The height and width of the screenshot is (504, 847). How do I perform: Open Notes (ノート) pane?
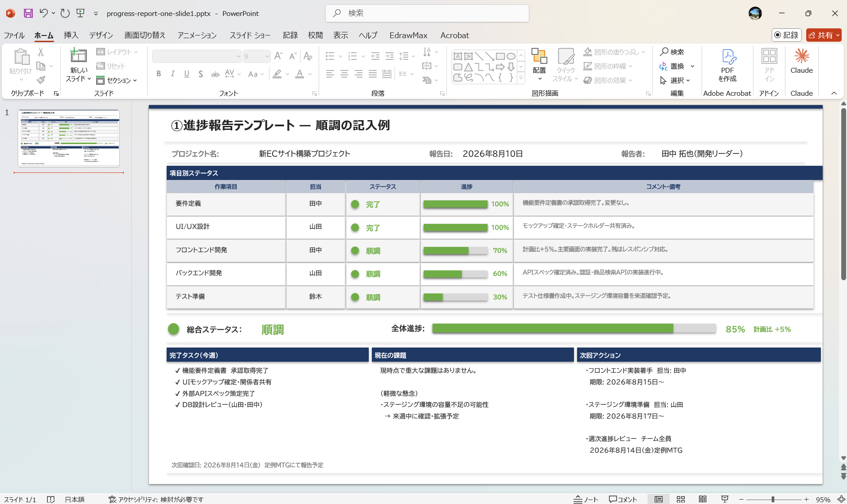(586, 499)
